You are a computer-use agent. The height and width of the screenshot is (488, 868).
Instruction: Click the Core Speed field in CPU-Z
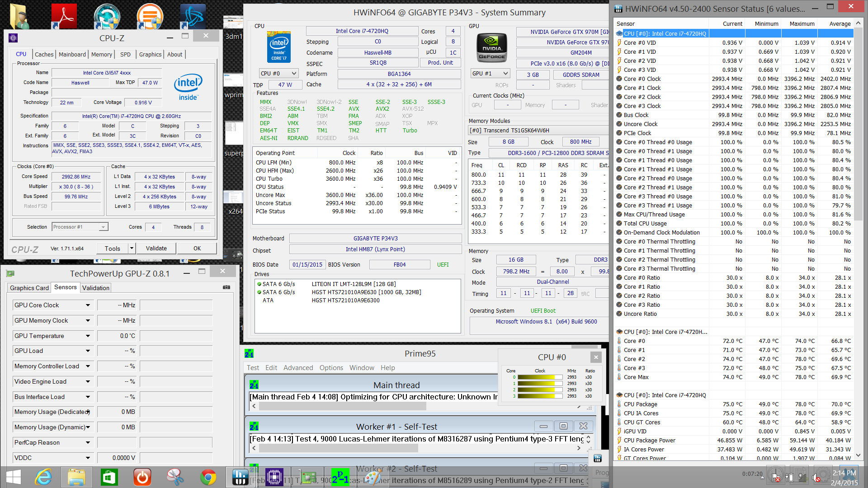tap(76, 177)
